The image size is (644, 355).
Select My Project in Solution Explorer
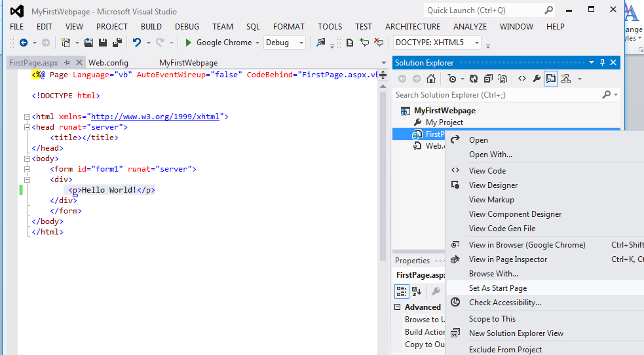tap(444, 122)
